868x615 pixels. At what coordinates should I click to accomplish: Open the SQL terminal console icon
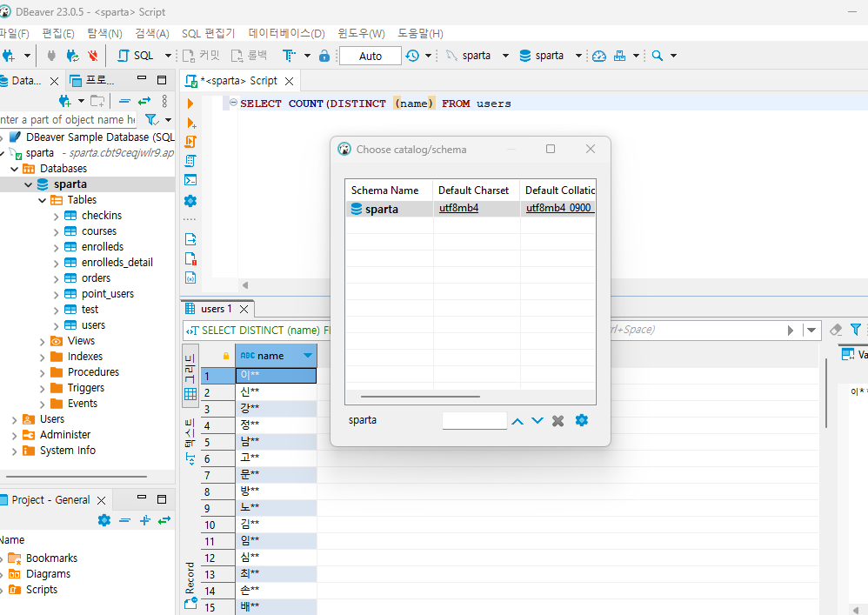point(190,180)
